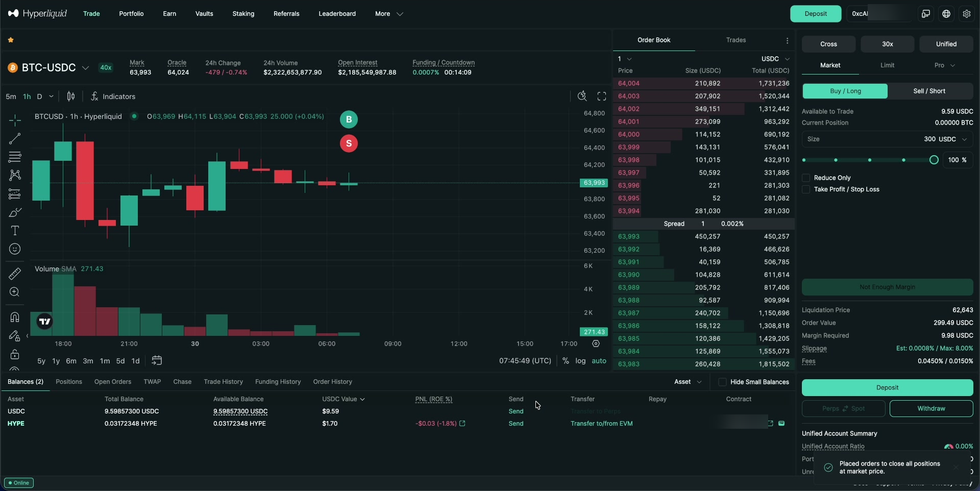Enable Take Profit / Stop Loss checkbox
Screen dimensions: 980x491
pos(806,189)
